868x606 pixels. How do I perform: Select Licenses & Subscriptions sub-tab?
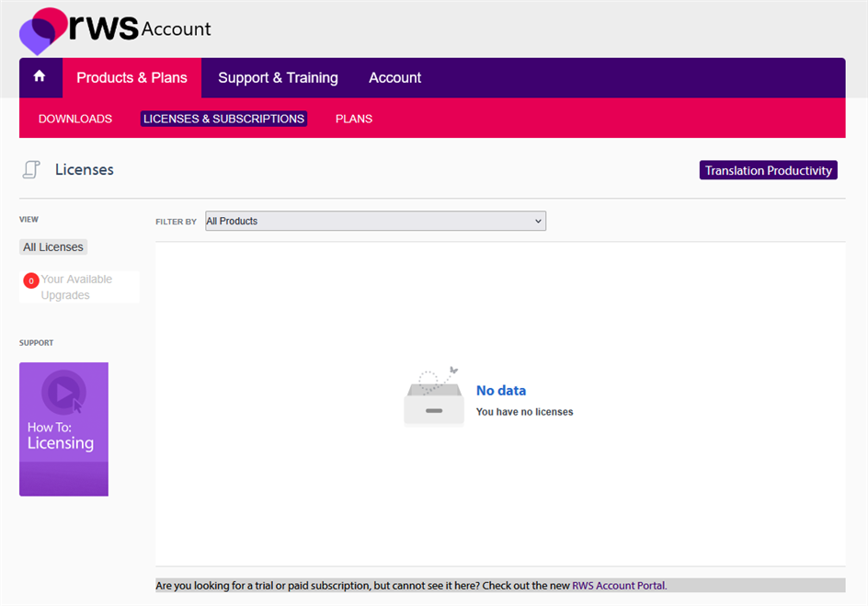tap(223, 119)
